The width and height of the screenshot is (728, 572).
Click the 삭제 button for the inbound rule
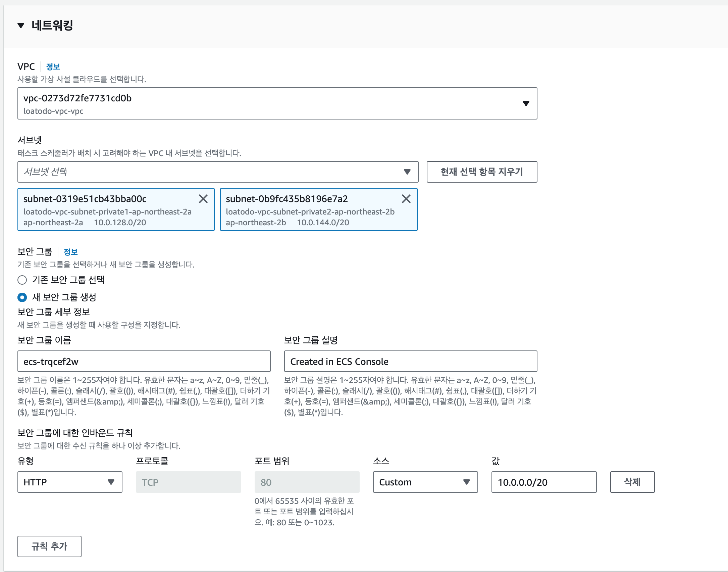[x=632, y=482]
